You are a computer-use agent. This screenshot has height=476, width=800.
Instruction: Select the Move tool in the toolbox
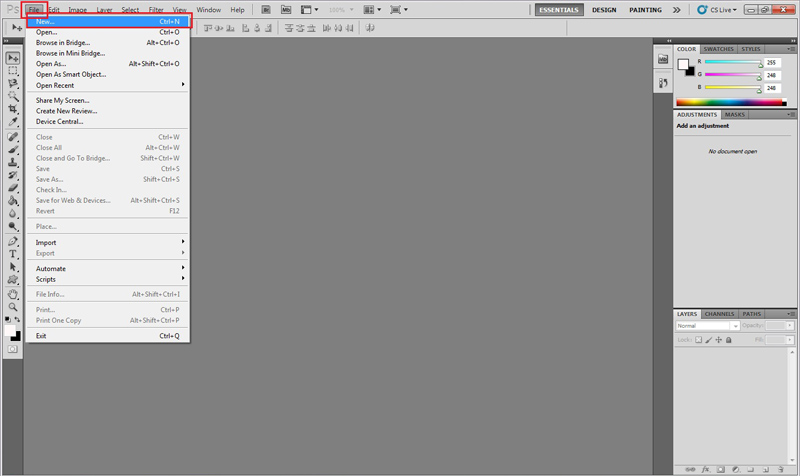pyautogui.click(x=13, y=58)
